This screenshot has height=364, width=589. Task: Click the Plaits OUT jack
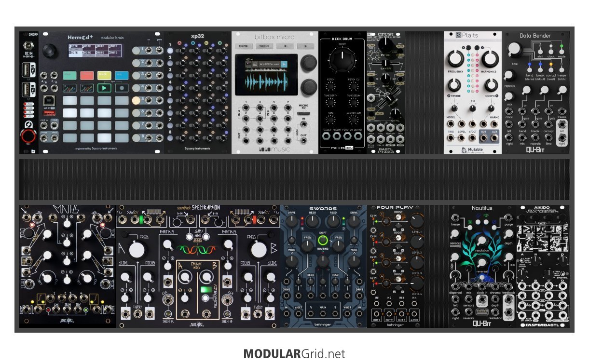(484, 138)
